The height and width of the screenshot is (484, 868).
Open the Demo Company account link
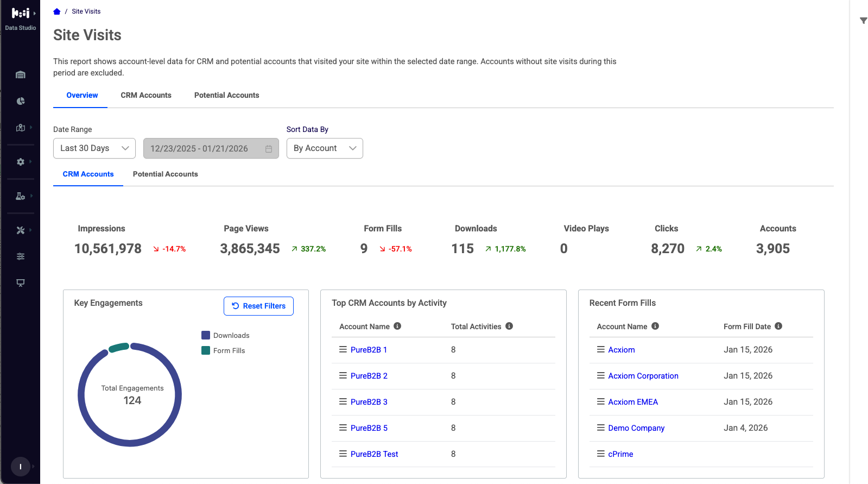[636, 428]
